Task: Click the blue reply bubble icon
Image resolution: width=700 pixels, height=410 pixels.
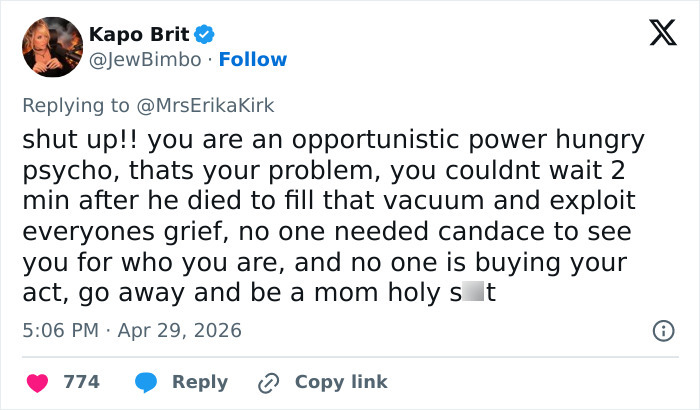Action: 147,382
